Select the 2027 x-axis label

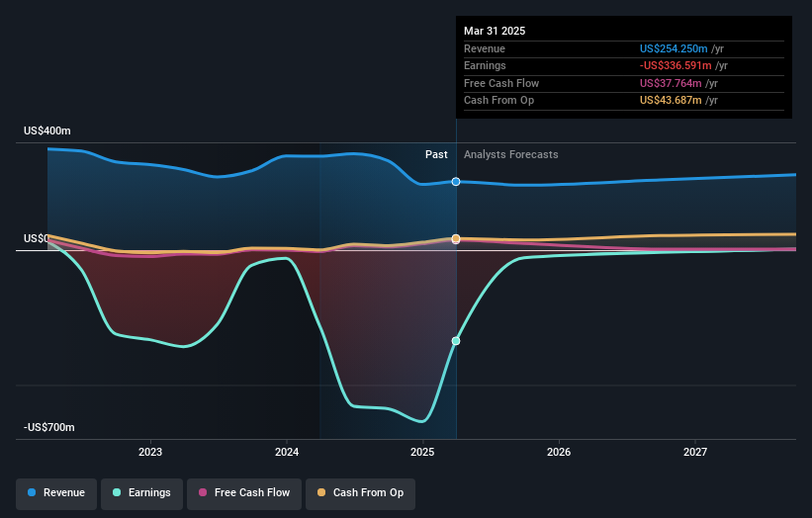pyautogui.click(x=695, y=452)
